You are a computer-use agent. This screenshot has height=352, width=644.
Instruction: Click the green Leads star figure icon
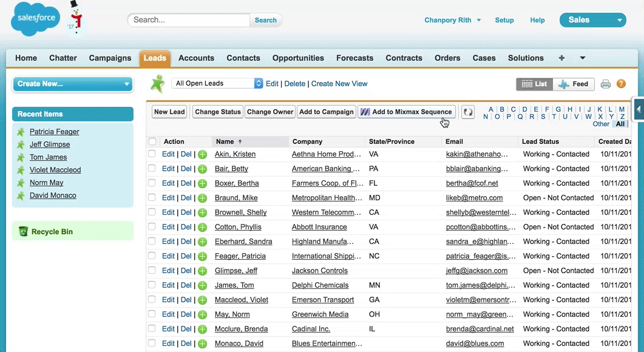[157, 84]
